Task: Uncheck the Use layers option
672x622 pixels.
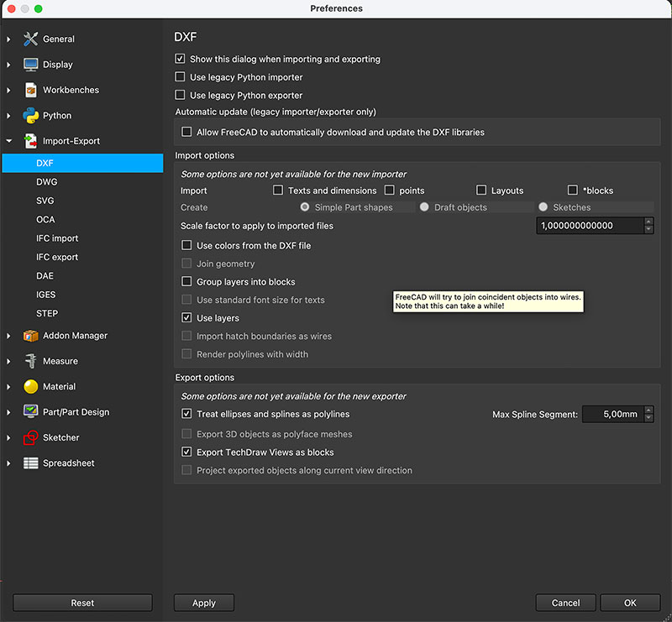Action: [186, 318]
